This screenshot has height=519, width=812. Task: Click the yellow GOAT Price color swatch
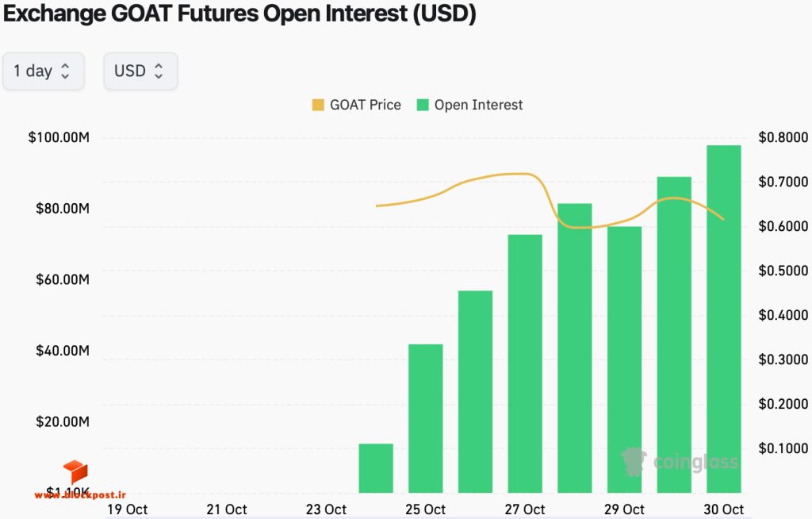318,105
